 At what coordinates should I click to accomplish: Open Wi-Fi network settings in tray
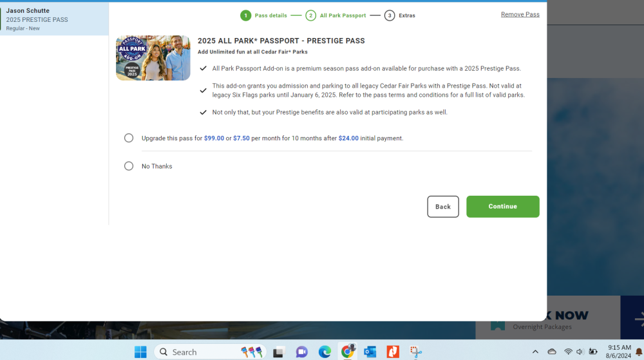568,352
